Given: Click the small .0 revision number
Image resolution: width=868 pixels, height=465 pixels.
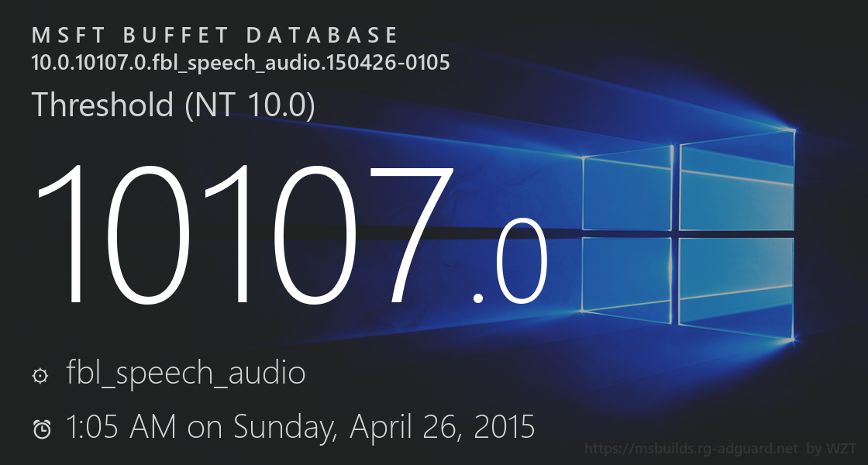Looking at the screenshot, I should [511, 261].
